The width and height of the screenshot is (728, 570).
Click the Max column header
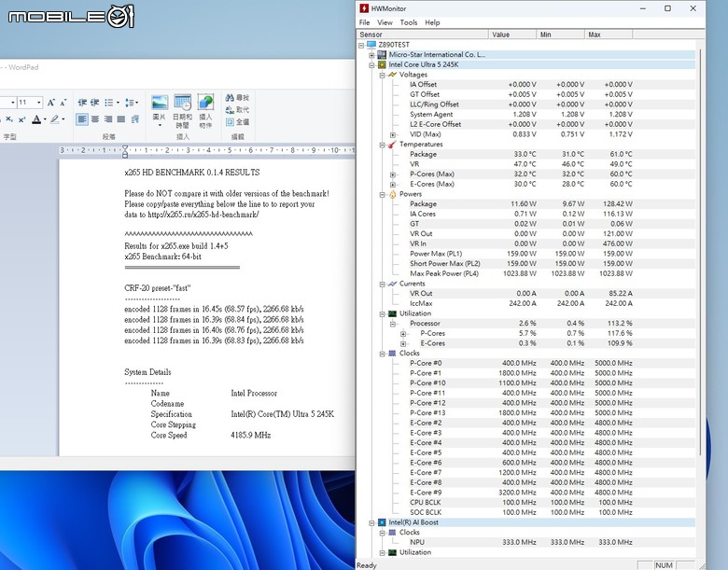(x=609, y=35)
